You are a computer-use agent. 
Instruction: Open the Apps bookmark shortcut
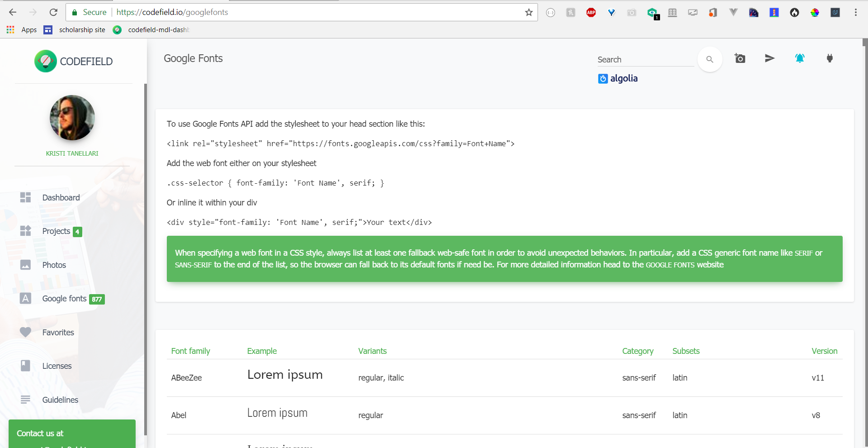point(22,30)
